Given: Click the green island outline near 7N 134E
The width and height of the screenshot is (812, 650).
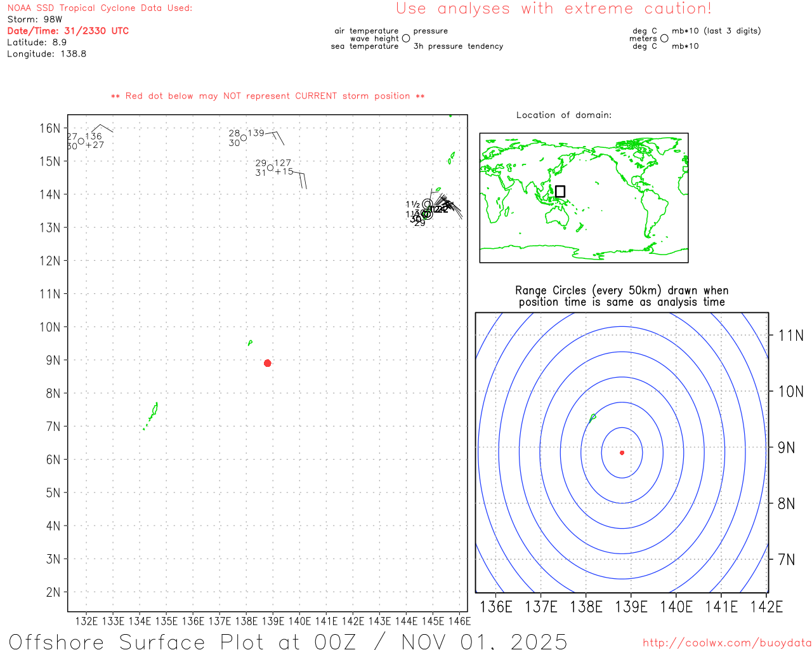Looking at the screenshot, I should pos(151,415).
